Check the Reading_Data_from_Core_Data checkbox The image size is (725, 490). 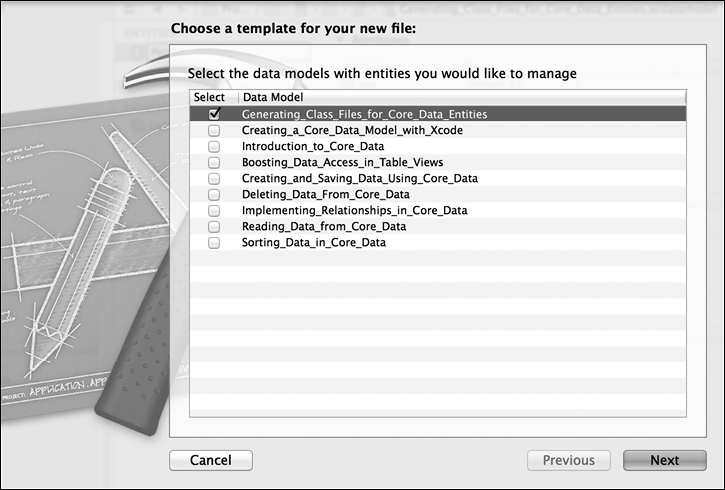pyautogui.click(x=214, y=227)
